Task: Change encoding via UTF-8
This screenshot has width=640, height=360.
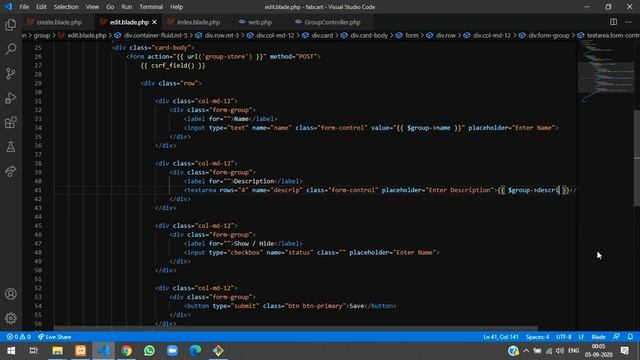Action: (x=564, y=337)
